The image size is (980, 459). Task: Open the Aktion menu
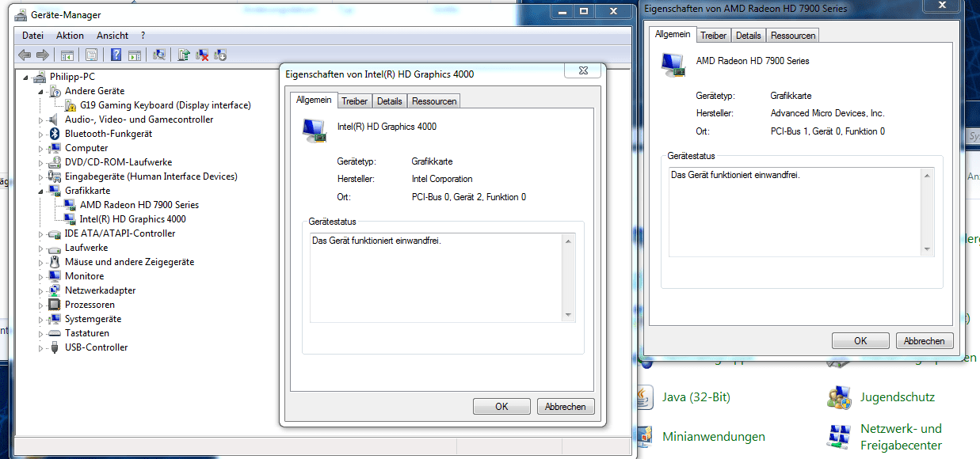(70, 36)
